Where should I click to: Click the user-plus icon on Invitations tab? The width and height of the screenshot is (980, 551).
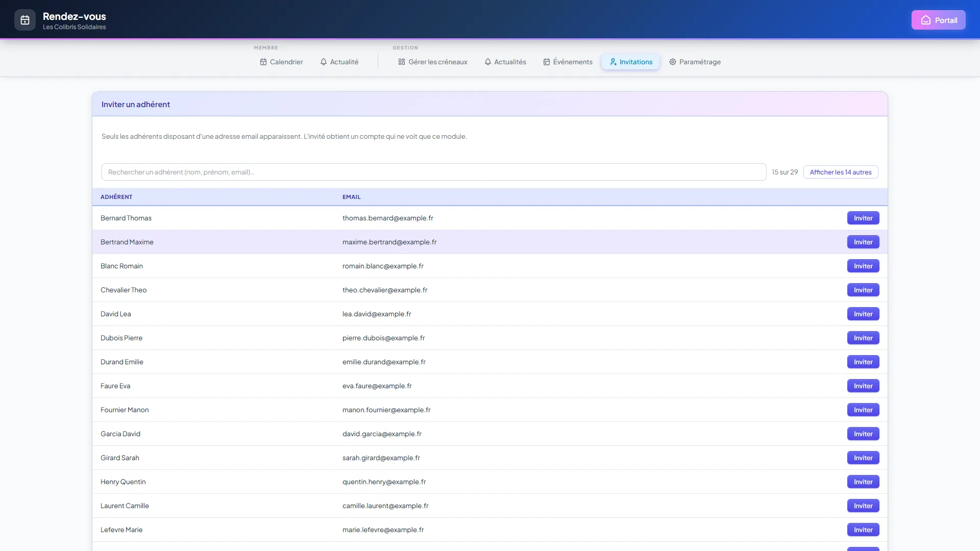coord(613,62)
